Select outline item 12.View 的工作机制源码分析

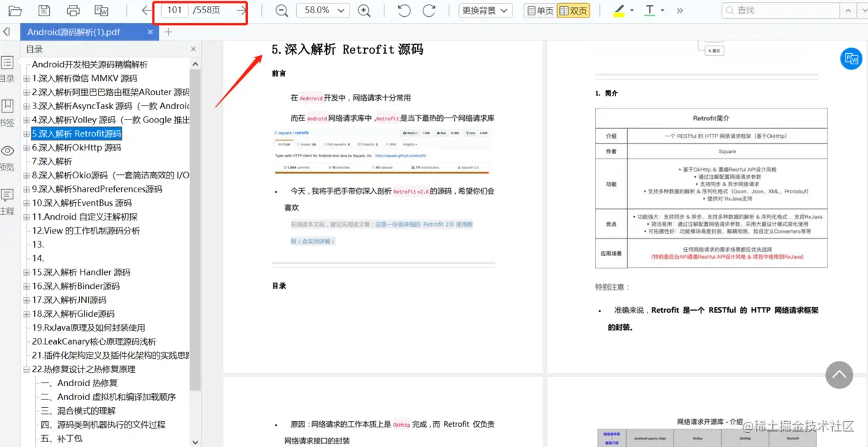[86, 231]
